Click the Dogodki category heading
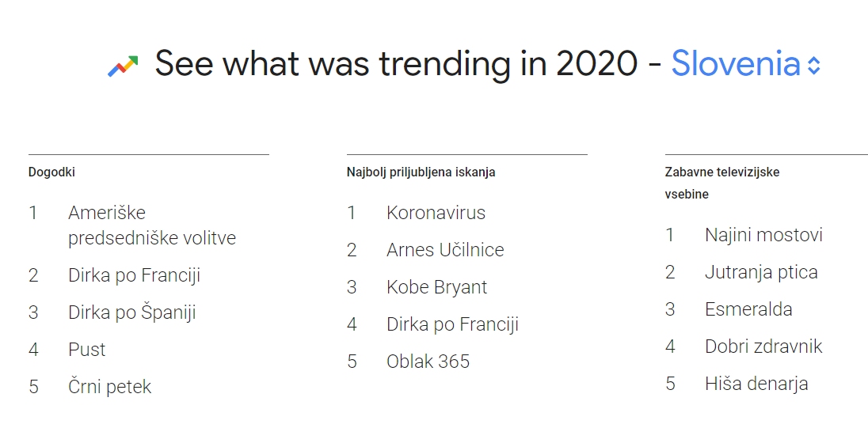 click(x=51, y=172)
